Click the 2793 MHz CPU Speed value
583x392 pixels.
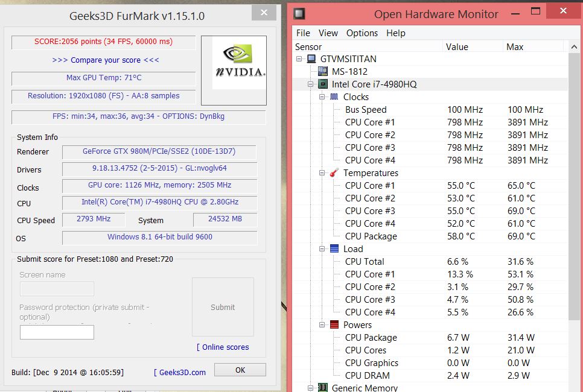point(94,219)
